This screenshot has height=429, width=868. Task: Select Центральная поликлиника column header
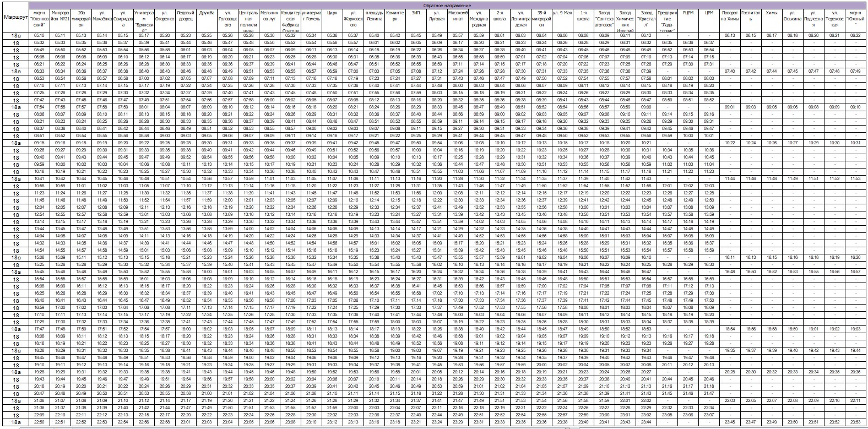(248, 20)
